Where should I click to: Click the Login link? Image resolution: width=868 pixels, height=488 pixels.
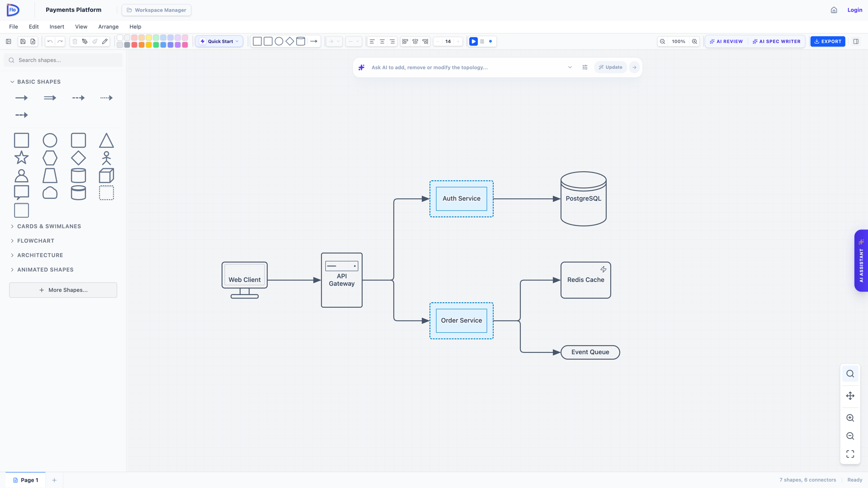[855, 10]
